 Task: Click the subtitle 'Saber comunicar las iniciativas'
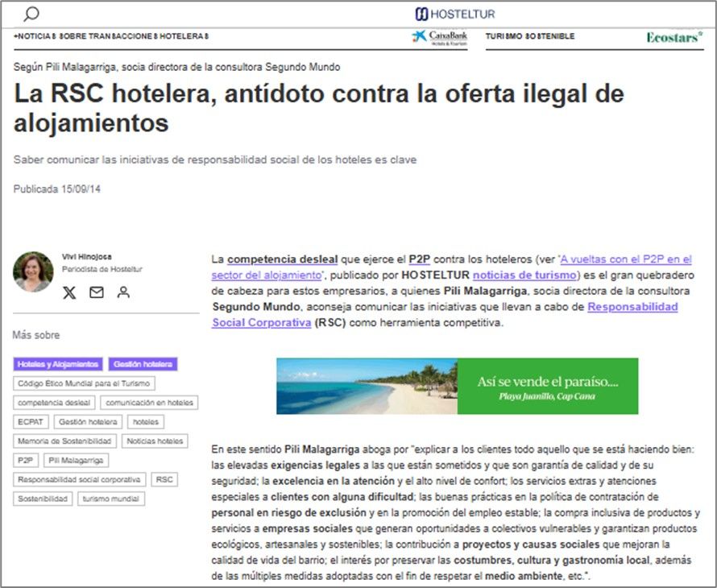[x=215, y=159]
